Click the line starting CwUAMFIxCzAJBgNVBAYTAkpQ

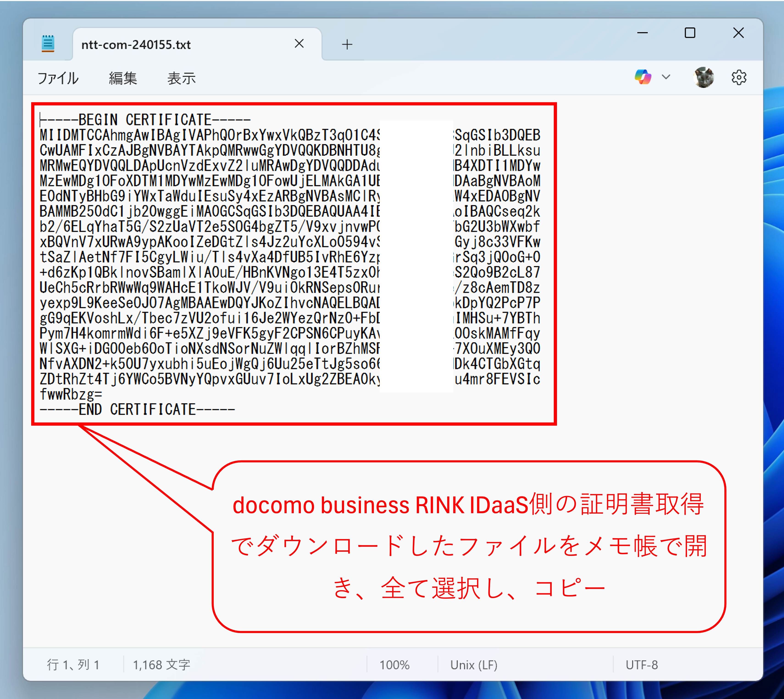(x=290, y=150)
